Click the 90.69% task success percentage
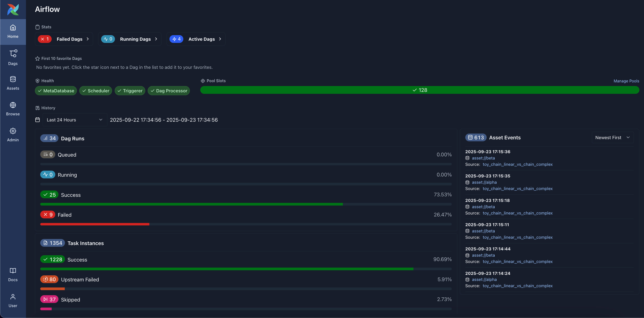644x318 pixels. click(443, 259)
